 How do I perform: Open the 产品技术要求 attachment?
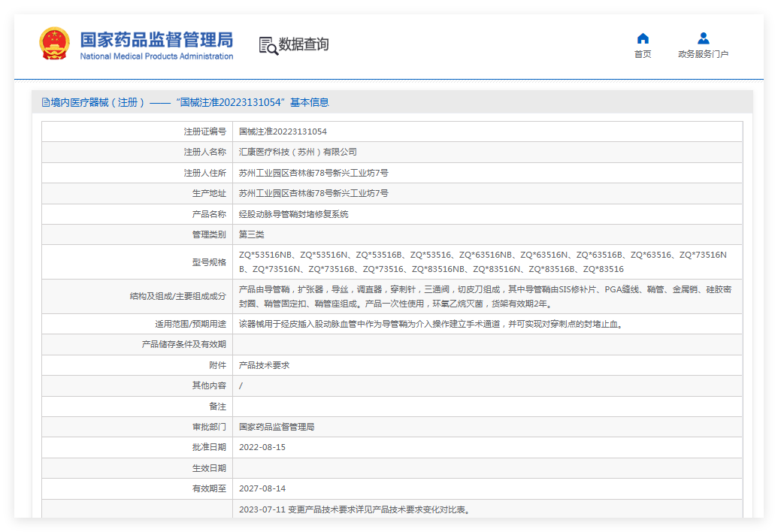coord(264,365)
